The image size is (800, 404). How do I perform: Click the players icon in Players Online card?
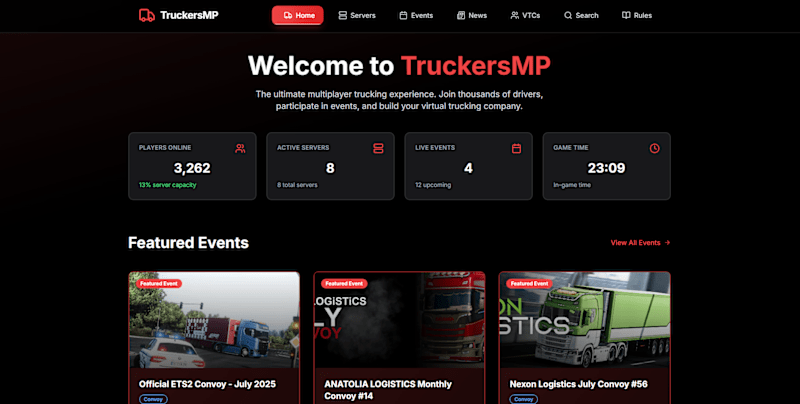click(240, 148)
